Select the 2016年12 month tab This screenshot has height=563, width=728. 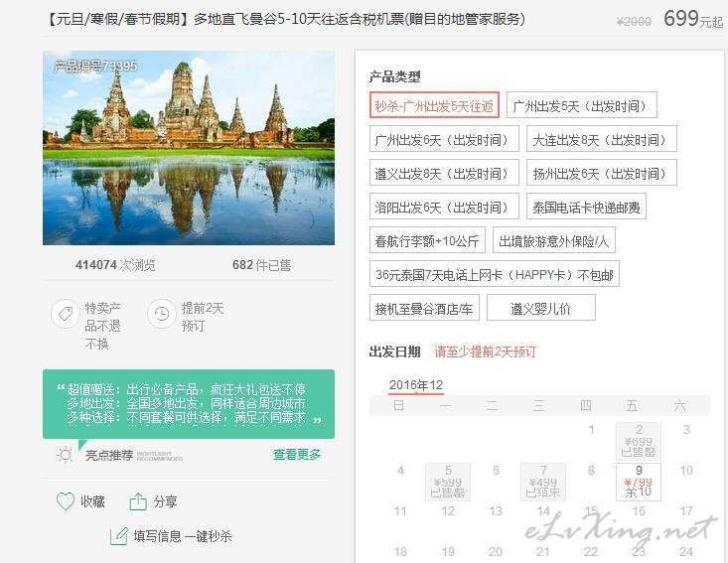(x=416, y=385)
